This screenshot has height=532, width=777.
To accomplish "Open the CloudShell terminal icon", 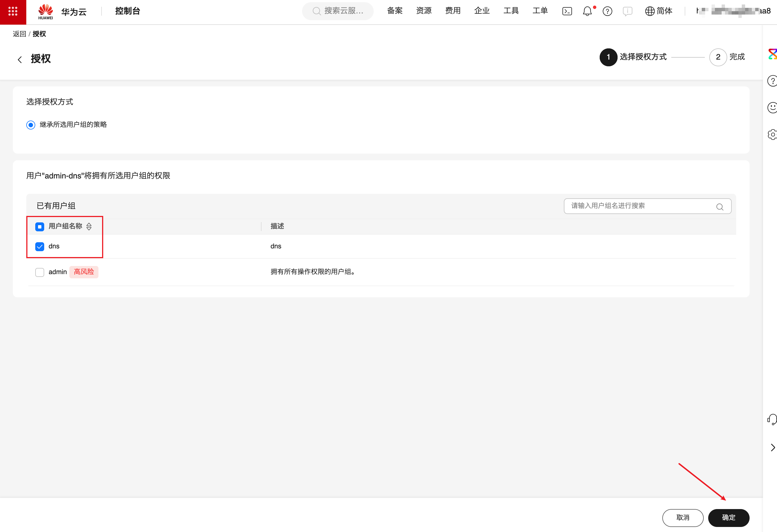I will [567, 11].
